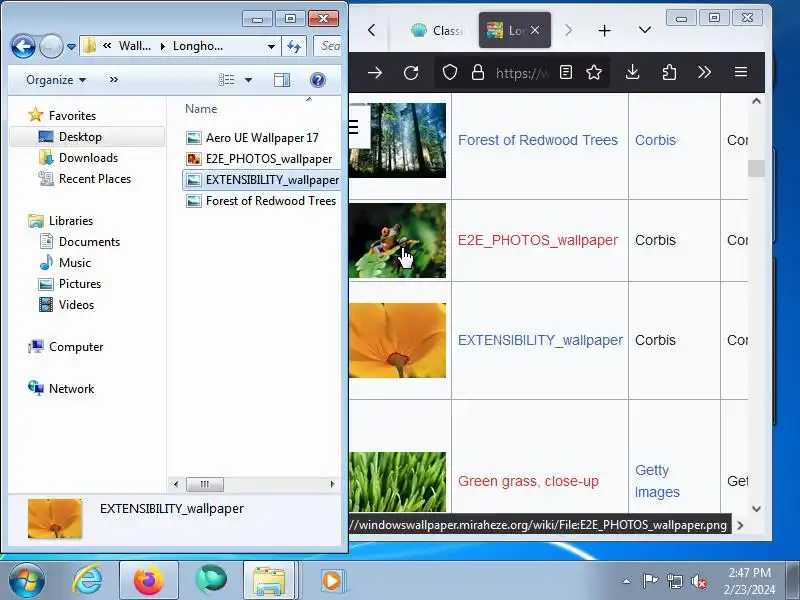Open the browser downloads icon
The image size is (800, 600).
click(x=633, y=72)
